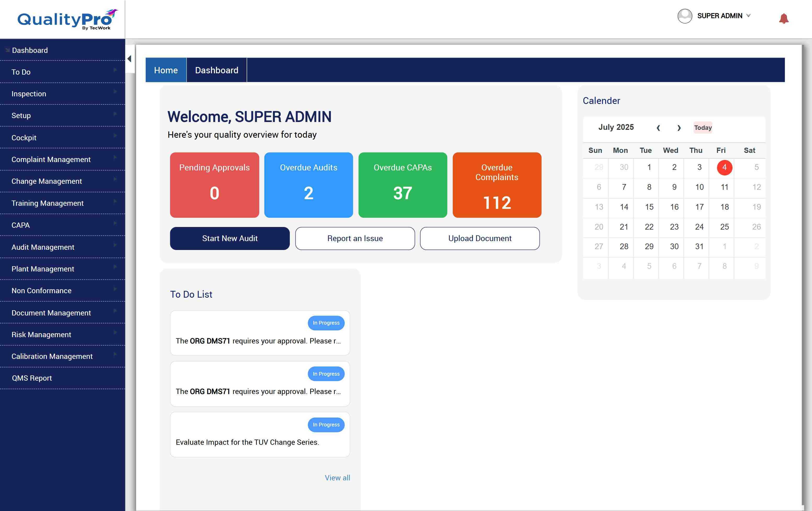The width and height of the screenshot is (812, 511).
Task: Switch to the Dashboard tab
Action: (x=216, y=70)
